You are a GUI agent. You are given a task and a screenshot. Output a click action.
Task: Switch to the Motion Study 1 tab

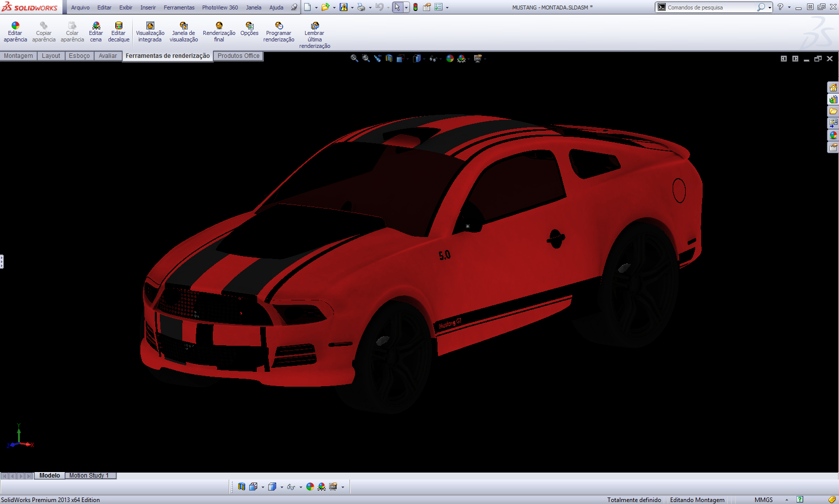click(x=89, y=476)
